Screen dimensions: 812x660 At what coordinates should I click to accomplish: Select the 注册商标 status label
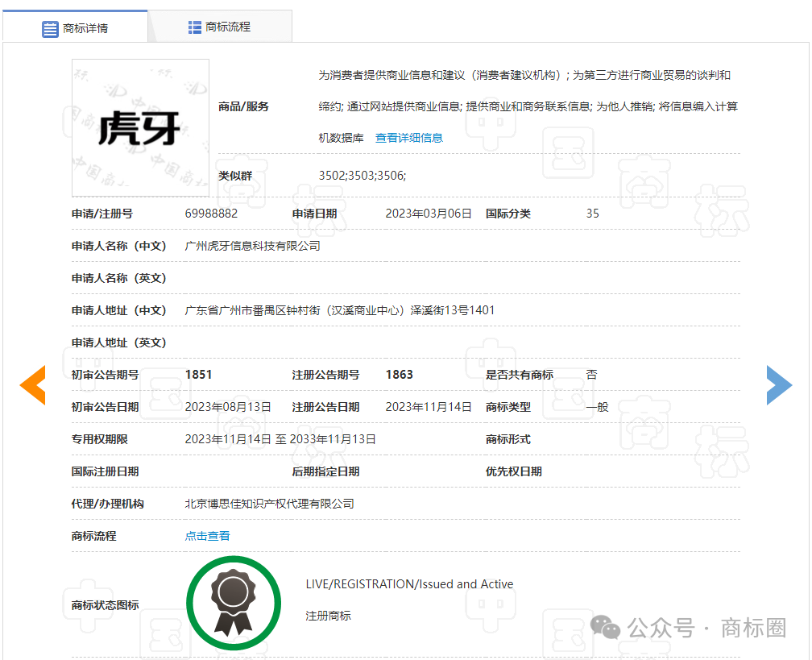click(x=329, y=616)
